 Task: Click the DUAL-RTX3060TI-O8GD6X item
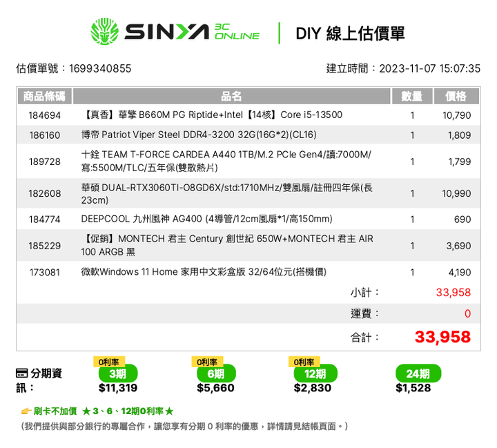[x=227, y=194]
